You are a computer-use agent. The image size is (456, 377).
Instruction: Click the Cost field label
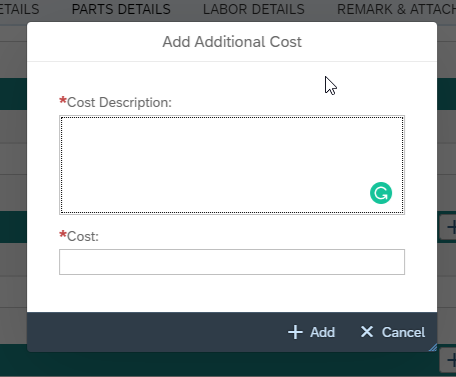coord(79,236)
